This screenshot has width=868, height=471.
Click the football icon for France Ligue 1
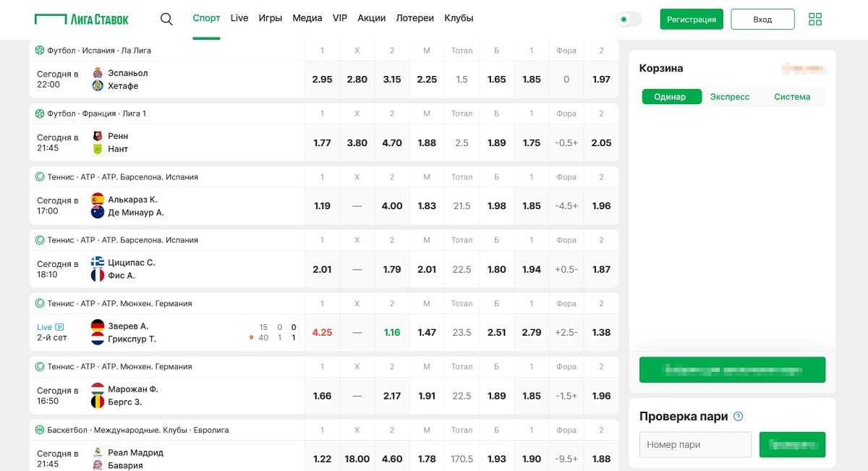pyautogui.click(x=40, y=114)
